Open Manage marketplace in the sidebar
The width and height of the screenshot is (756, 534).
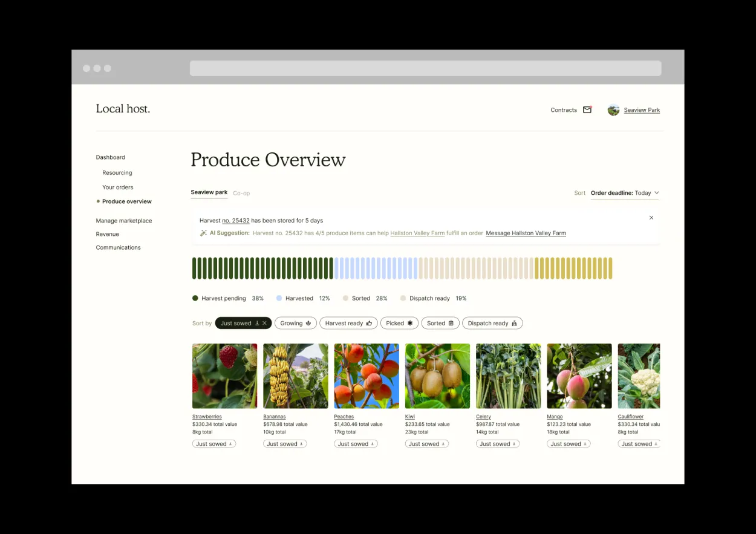pyautogui.click(x=124, y=221)
